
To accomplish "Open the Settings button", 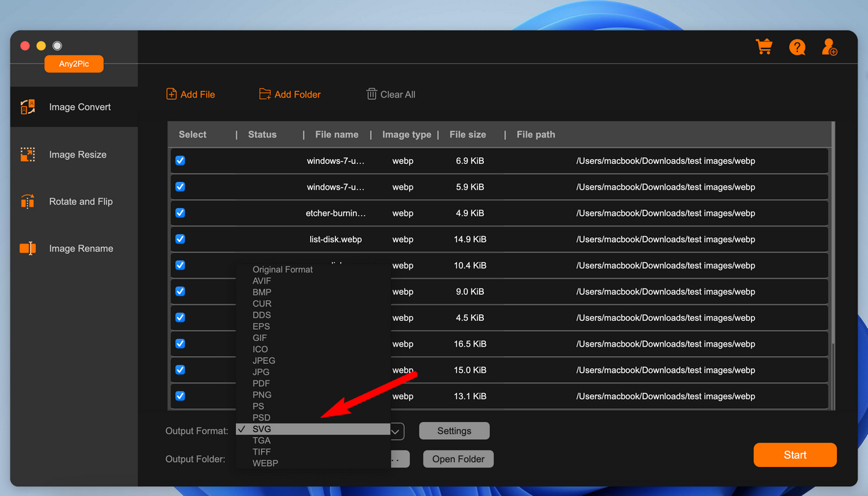I will (x=454, y=431).
